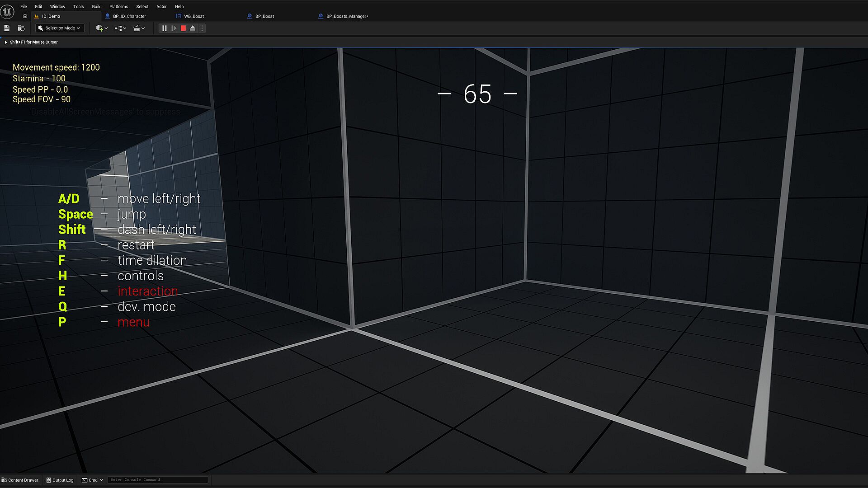The width and height of the screenshot is (868, 488).
Task: Stop the simulation with the red square
Action: (183, 28)
